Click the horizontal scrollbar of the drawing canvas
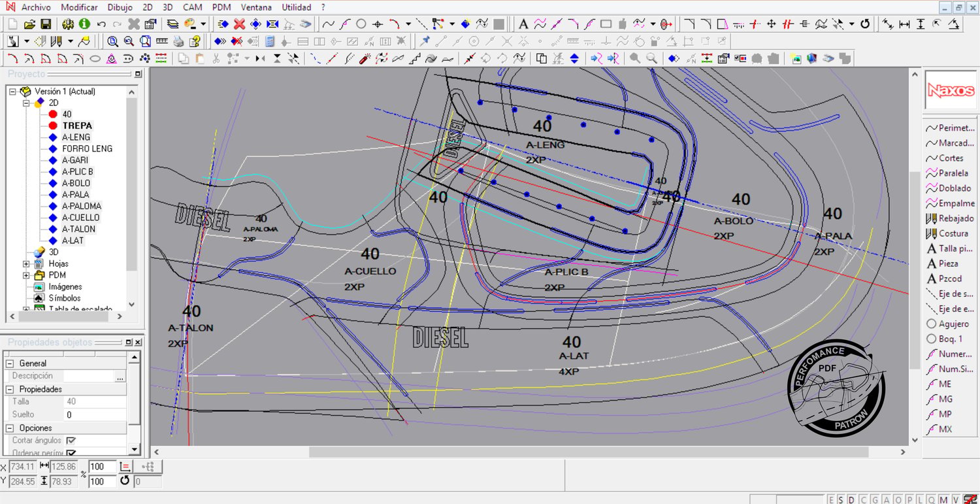This screenshot has height=504, width=980. tap(588, 452)
